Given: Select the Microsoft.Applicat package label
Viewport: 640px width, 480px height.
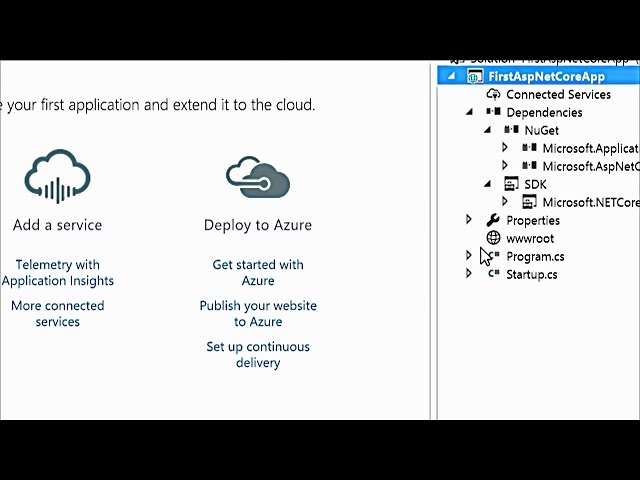Looking at the screenshot, I should 591,149.
